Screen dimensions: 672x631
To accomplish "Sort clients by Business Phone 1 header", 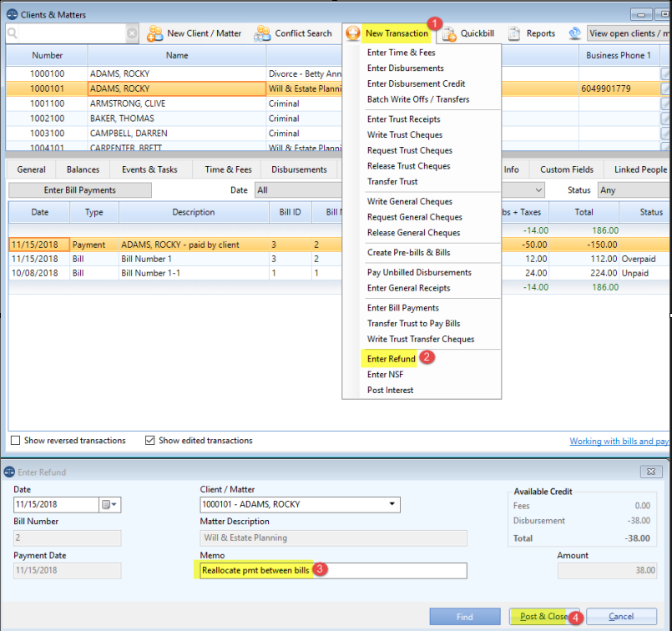I will pyautogui.click(x=619, y=56).
